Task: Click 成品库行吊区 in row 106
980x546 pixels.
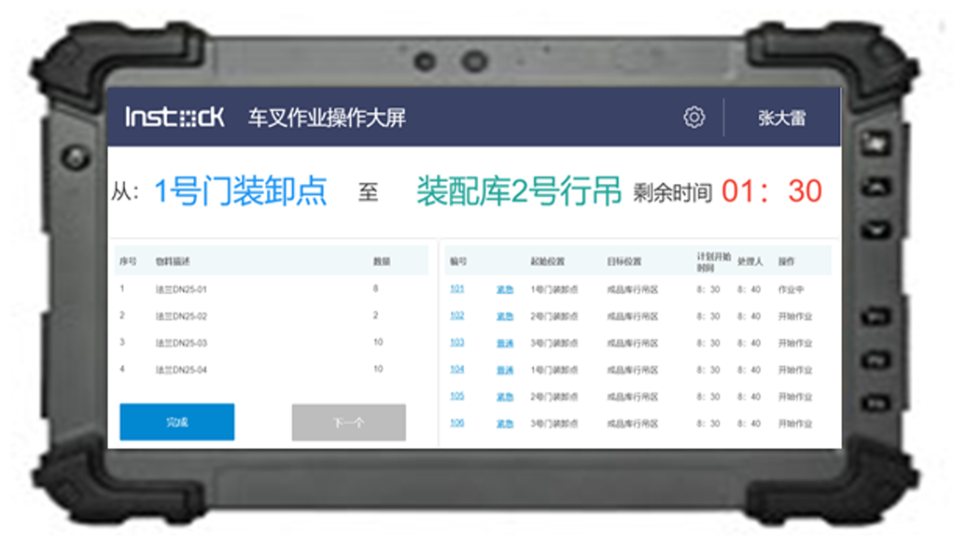Action: point(632,424)
